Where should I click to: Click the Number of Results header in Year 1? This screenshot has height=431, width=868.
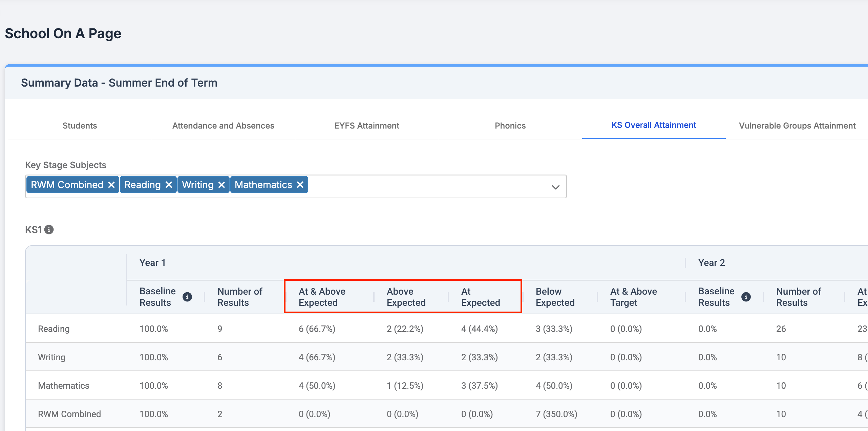pos(239,297)
